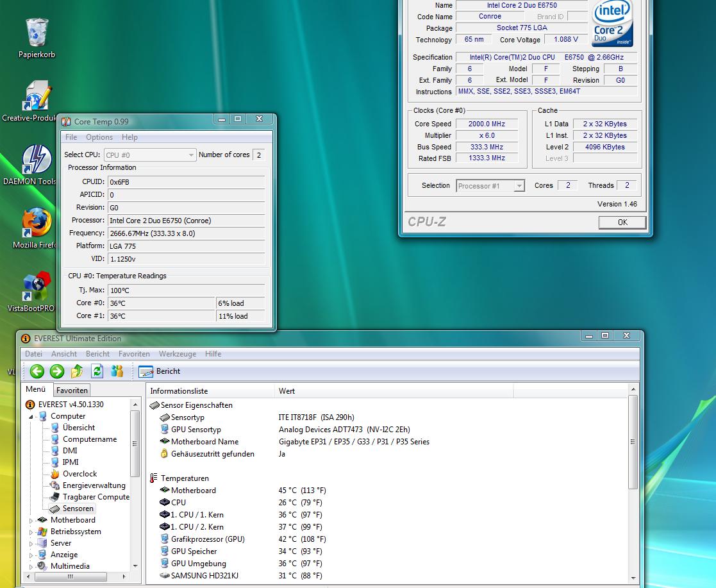
Task: Click Wert column header
Action: [394, 391]
